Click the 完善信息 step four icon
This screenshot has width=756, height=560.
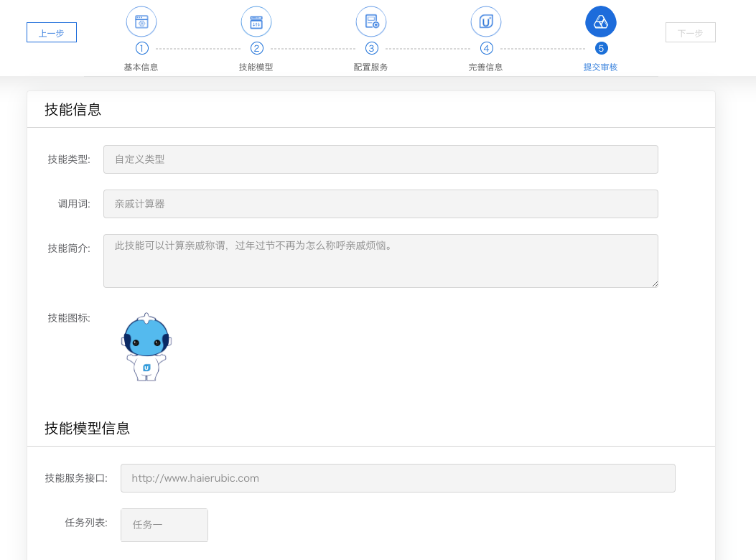tap(486, 22)
